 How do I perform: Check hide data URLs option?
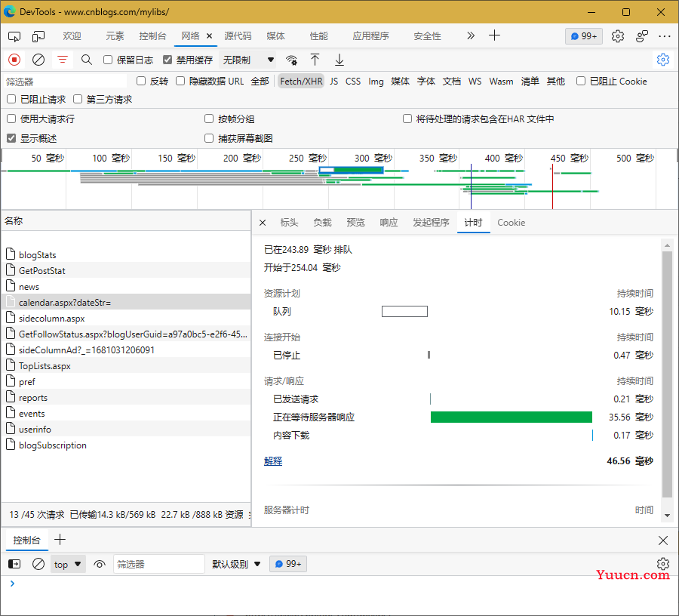180,81
